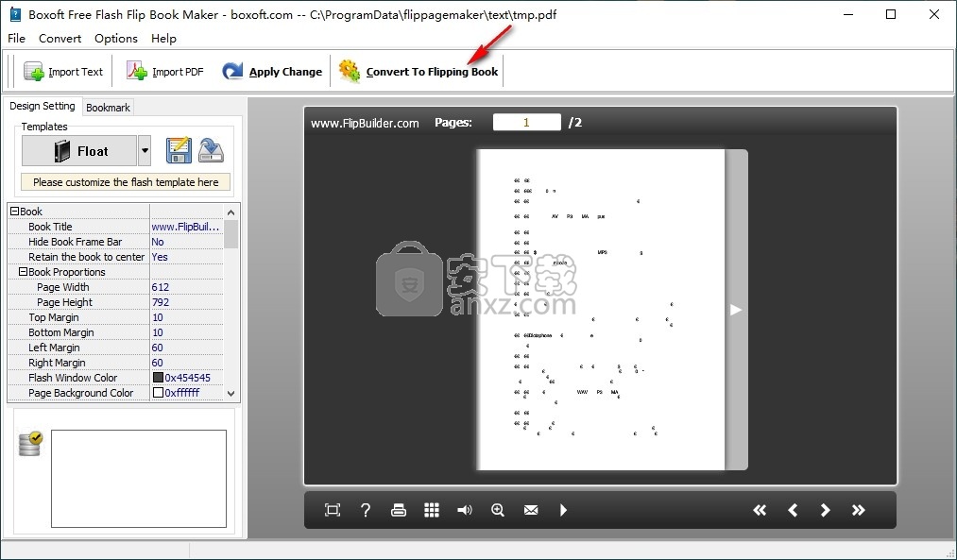Image resolution: width=957 pixels, height=560 pixels.
Task: Select the Design Setting tab
Action: pos(43,106)
